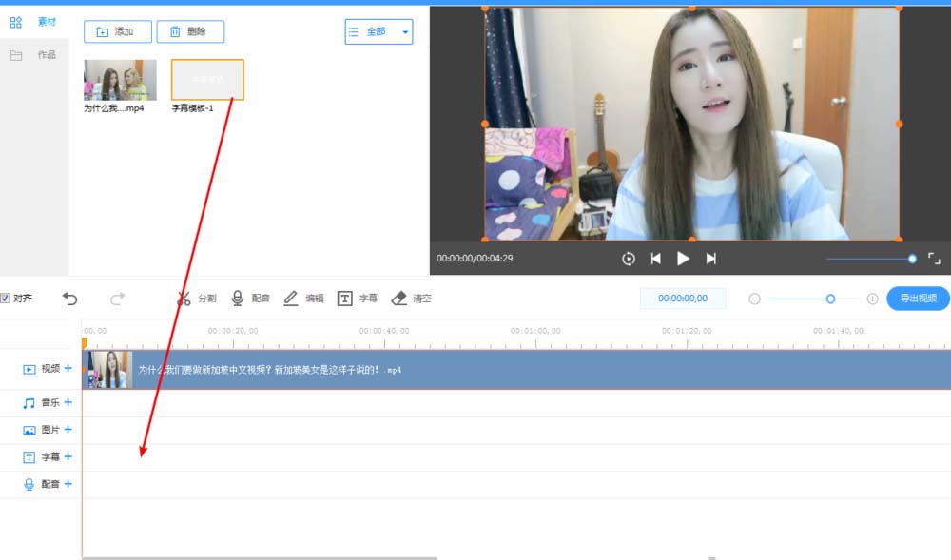The height and width of the screenshot is (560, 951).
Task: Open the 字幕 subtitle text tool
Action: pyautogui.click(x=358, y=298)
